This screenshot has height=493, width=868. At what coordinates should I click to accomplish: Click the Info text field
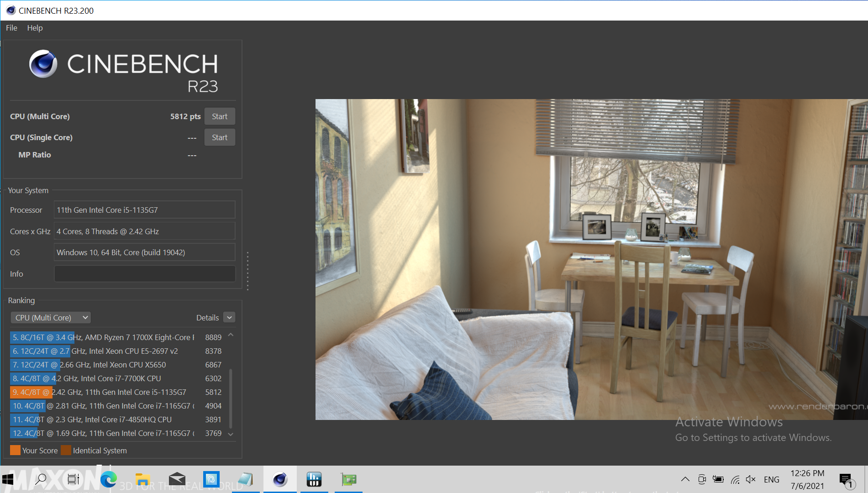145,274
